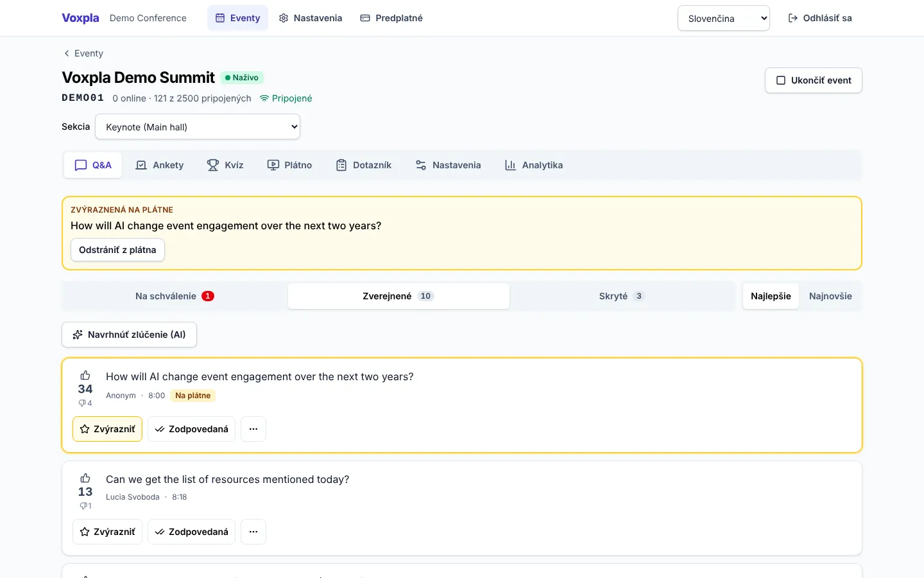Click the bar chart Analytika icon
The image size is (924, 578).
pos(511,165)
